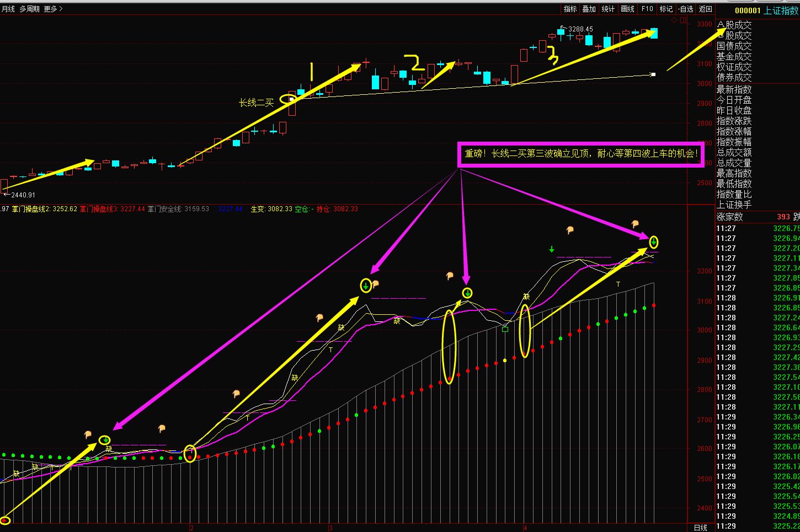The image size is (800, 532).
Task: Remove from watchlist via -自选
Action: tap(686, 9)
